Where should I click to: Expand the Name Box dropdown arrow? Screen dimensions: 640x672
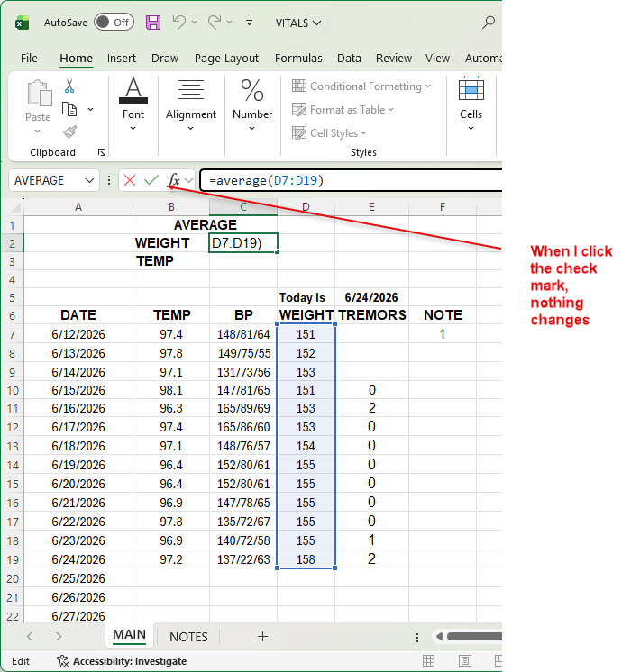tap(89, 180)
